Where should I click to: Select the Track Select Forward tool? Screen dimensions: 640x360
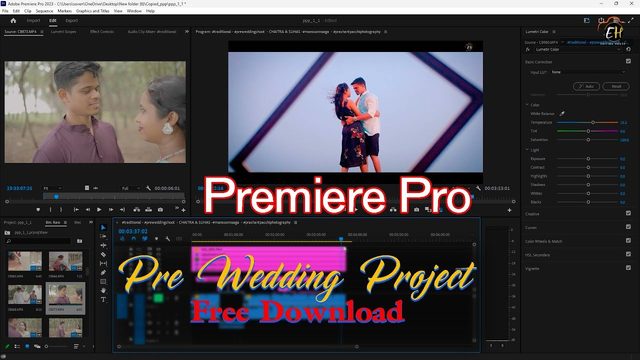[103, 237]
